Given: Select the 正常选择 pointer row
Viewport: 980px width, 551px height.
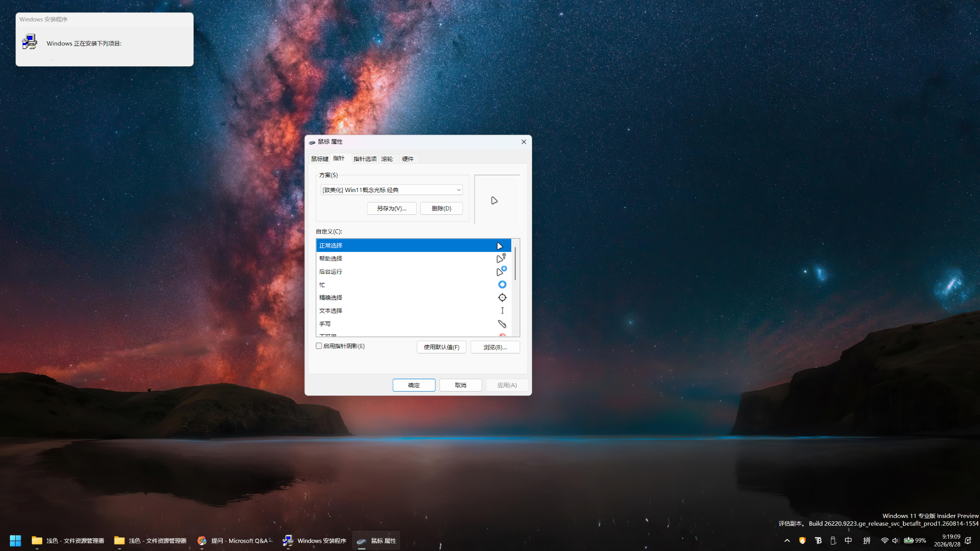Looking at the screenshot, I should pos(414,246).
